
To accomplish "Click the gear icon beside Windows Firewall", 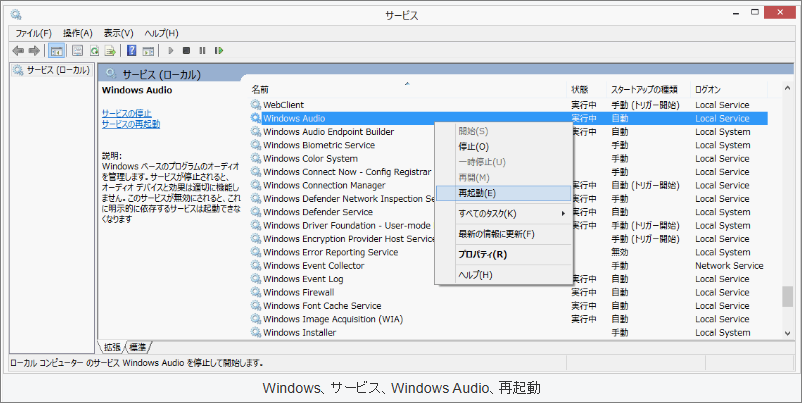I will point(255,293).
